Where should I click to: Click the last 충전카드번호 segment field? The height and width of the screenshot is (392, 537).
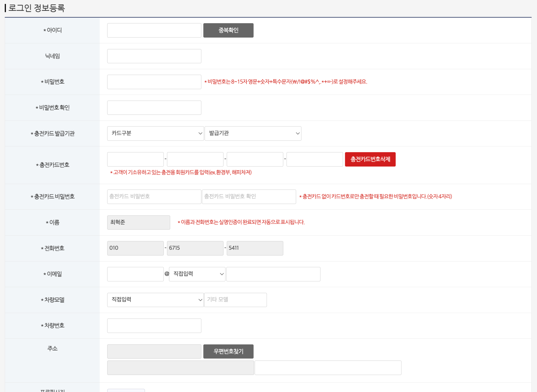click(x=315, y=159)
